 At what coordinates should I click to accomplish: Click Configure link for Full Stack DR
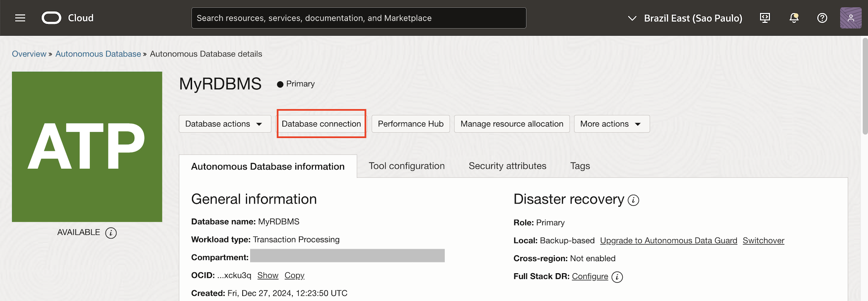click(x=590, y=277)
